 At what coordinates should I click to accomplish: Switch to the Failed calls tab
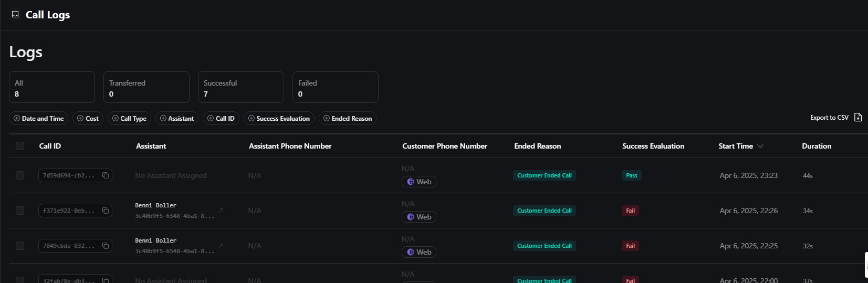point(335,87)
